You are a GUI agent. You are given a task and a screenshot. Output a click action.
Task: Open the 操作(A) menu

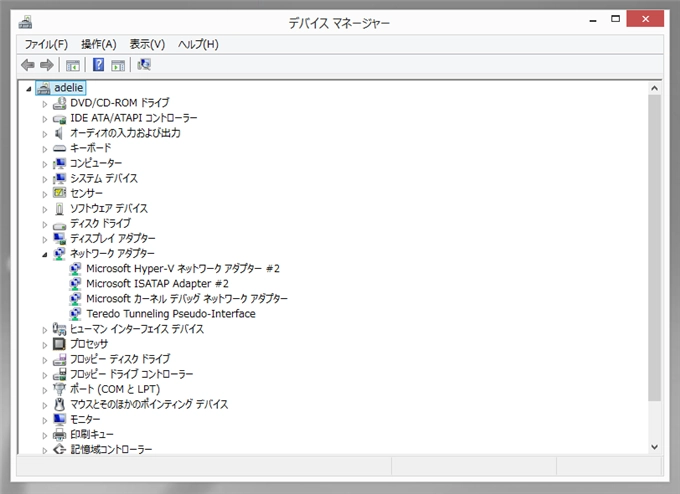pos(99,44)
